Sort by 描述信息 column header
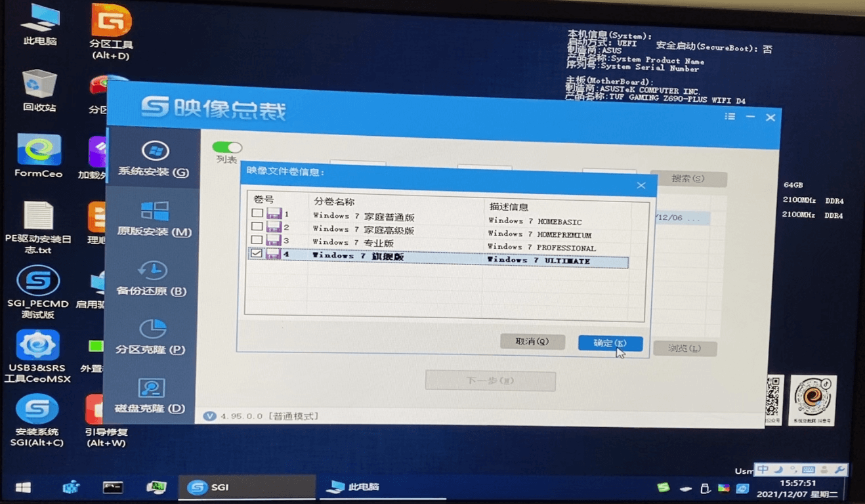Viewport: 865px width, 504px height. pyautogui.click(x=509, y=207)
